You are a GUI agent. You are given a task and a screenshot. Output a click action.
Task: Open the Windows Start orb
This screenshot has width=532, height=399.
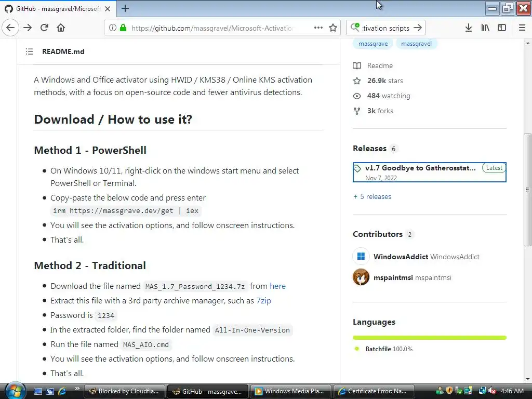coord(15,391)
